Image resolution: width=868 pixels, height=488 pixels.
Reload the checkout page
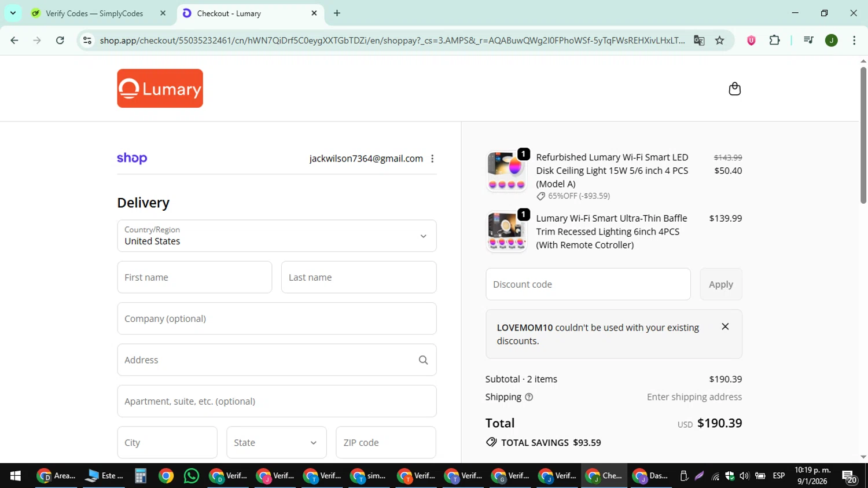point(60,41)
